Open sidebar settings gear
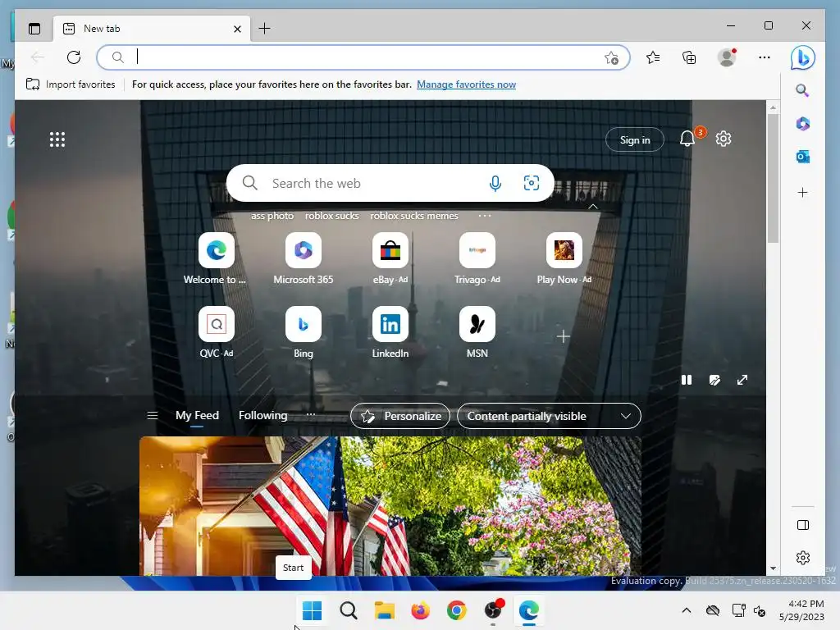This screenshot has width=840, height=630. [803, 558]
